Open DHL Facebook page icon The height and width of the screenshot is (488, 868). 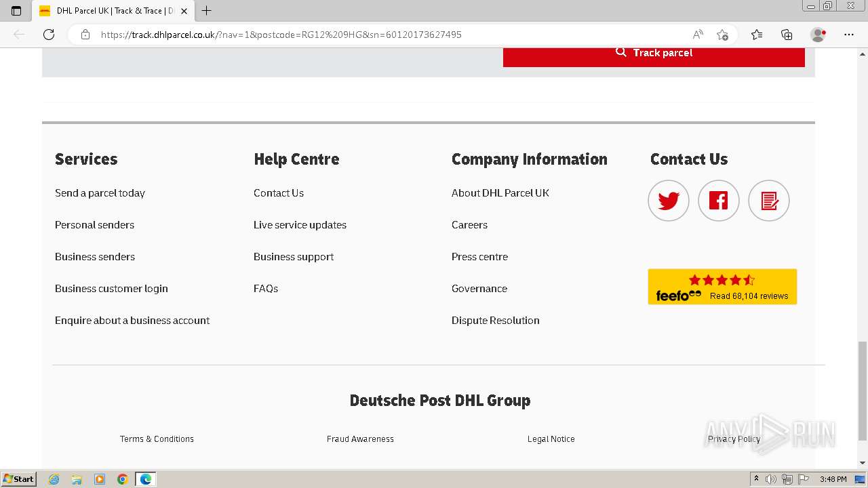pyautogui.click(x=719, y=201)
